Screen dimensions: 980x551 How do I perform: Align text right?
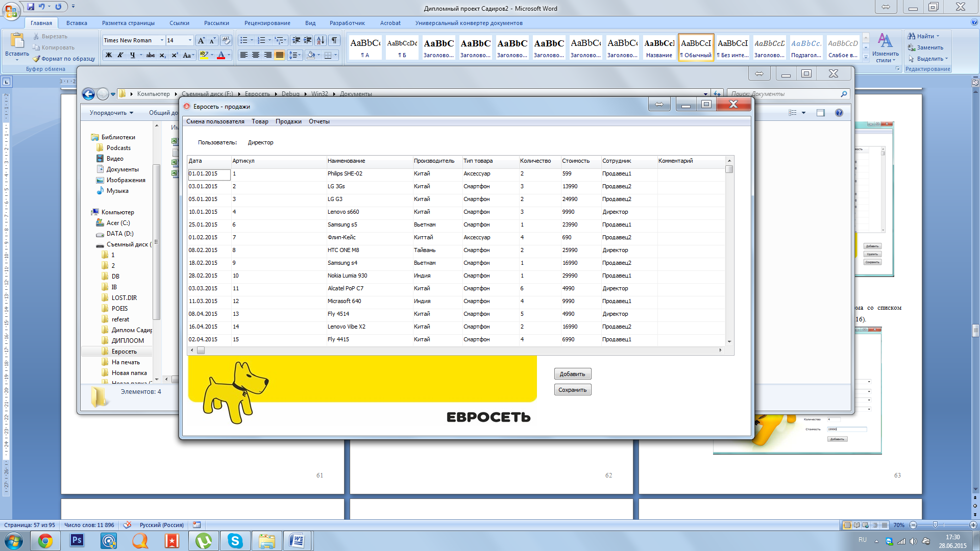[x=267, y=55]
